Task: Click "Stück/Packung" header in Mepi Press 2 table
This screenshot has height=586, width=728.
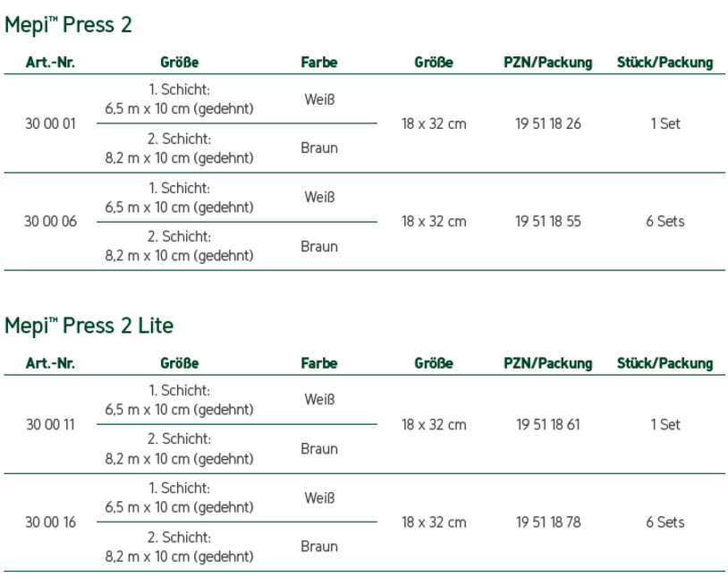Action: (x=665, y=63)
